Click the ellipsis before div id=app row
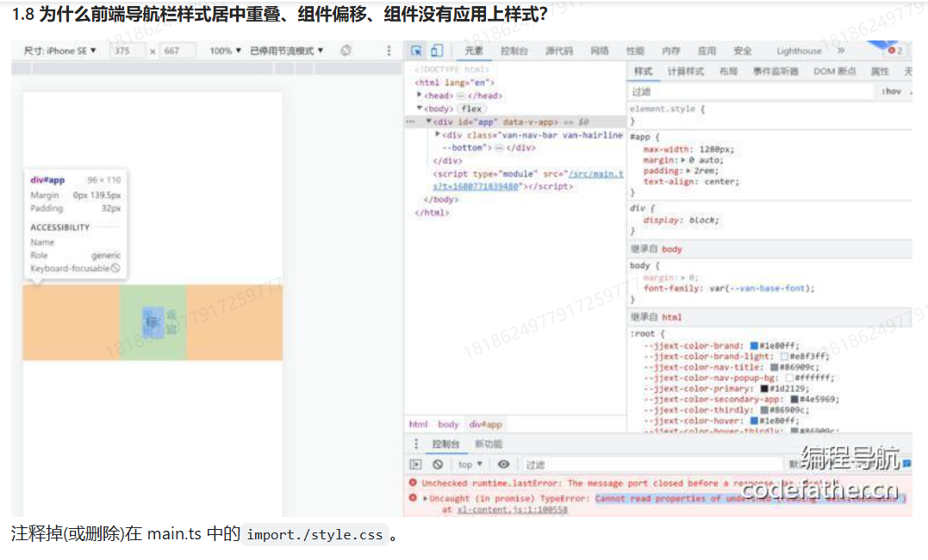The width and height of the screenshot is (928, 560). (x=410, y=122)
